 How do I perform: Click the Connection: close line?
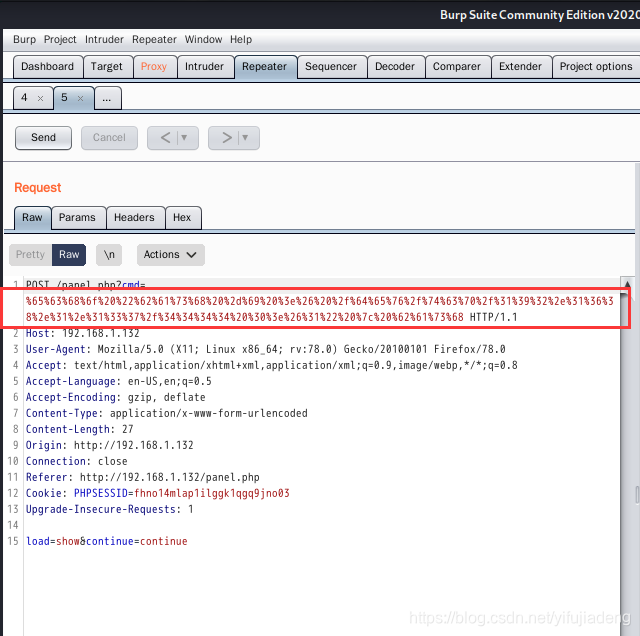[77, 461]
